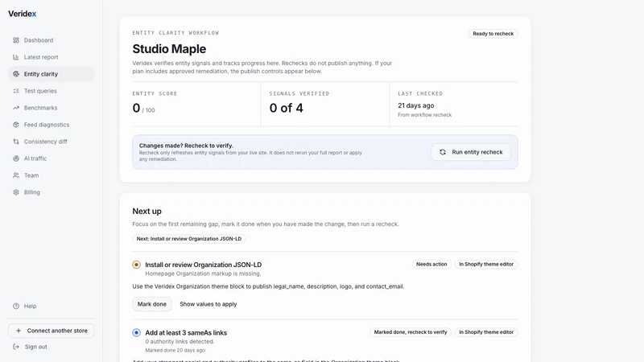Click the AI traffic icon
Image resolution: width=644 pixels, height=362 pixels.
tap(16, 158)
